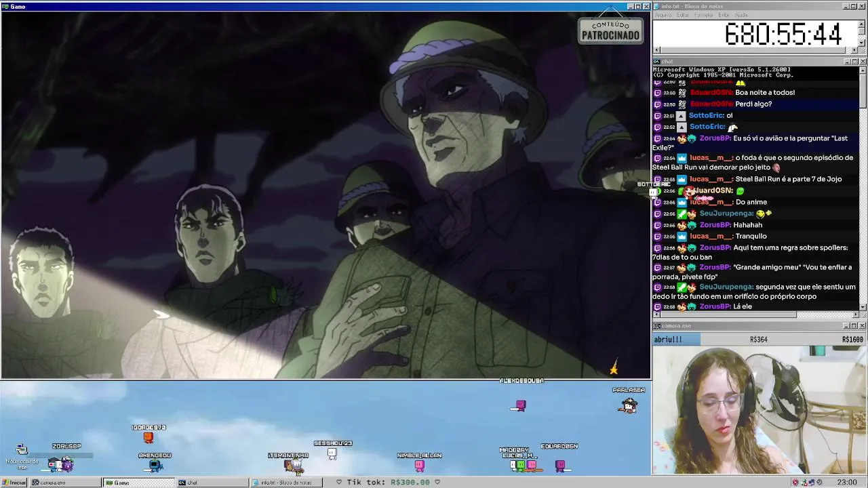Click ZorusBP message "Hahahah"
868x488 pixels.
(x=747, y=225)
